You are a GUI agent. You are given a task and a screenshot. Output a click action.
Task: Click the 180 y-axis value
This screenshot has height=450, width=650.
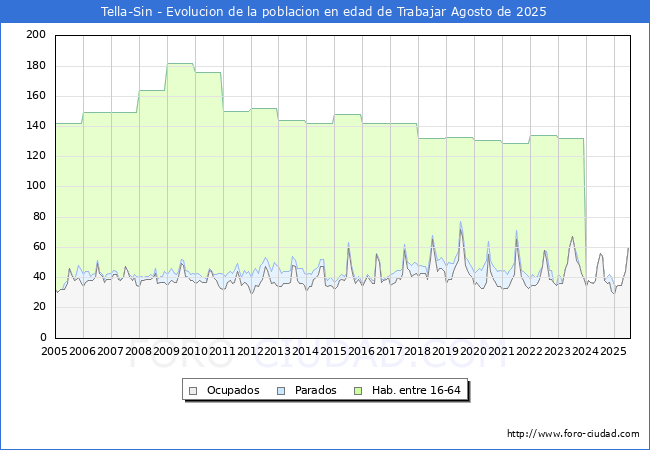coord(36,65)
